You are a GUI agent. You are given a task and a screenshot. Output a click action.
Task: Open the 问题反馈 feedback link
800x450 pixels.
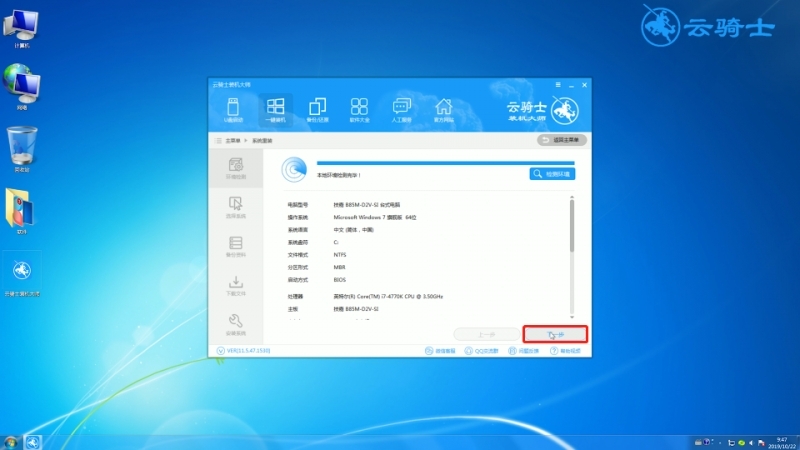coord(524,351)
